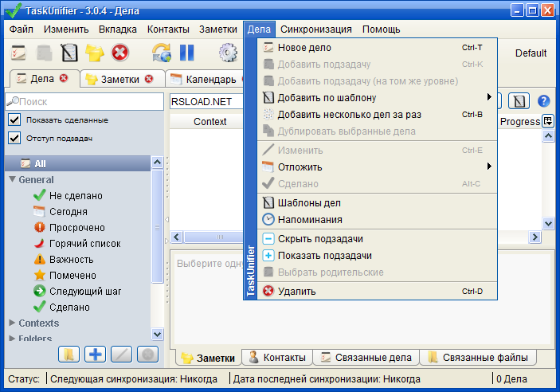Click the blue pause toolbar icon
This screenshot has width=560, height=392.
[x=186, y=53]
